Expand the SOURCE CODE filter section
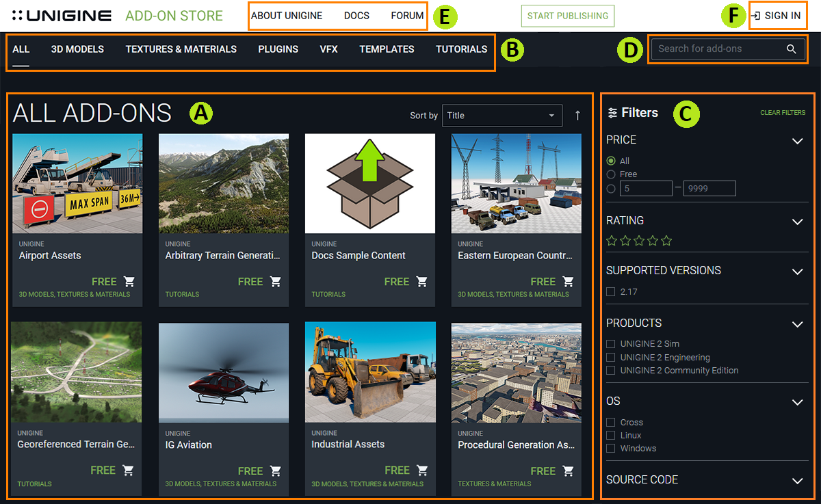The height and width of the screenshot is (504, 821). tap(797, 481)
